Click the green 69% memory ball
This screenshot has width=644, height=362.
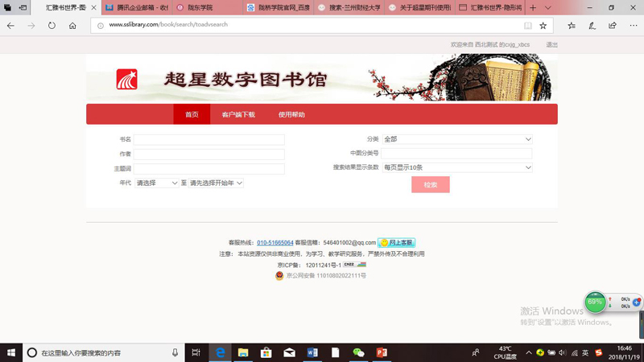pos(595,302)
